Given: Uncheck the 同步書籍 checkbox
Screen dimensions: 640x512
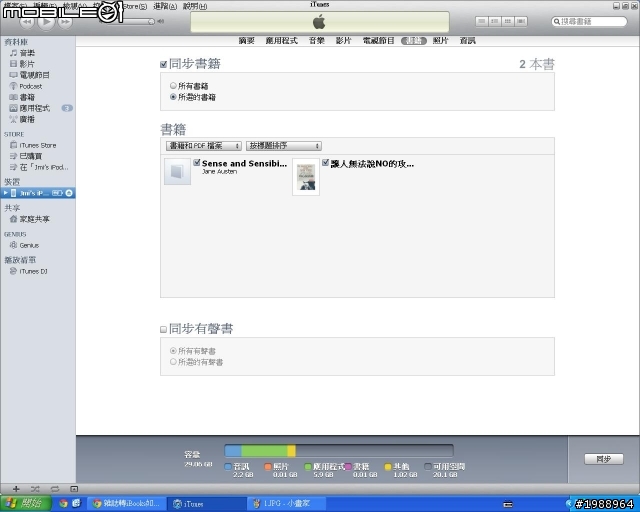Looking at the screenshot, I should 164,64.
